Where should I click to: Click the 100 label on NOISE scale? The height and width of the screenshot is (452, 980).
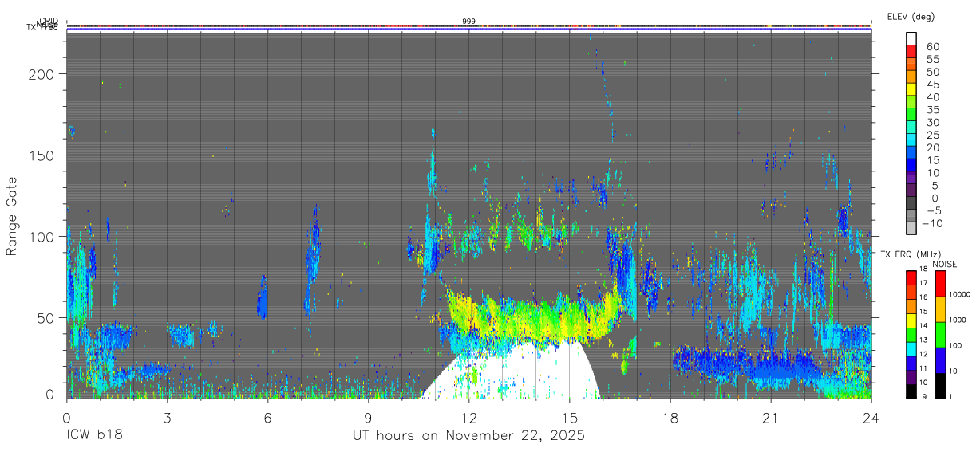coord(954,346)
